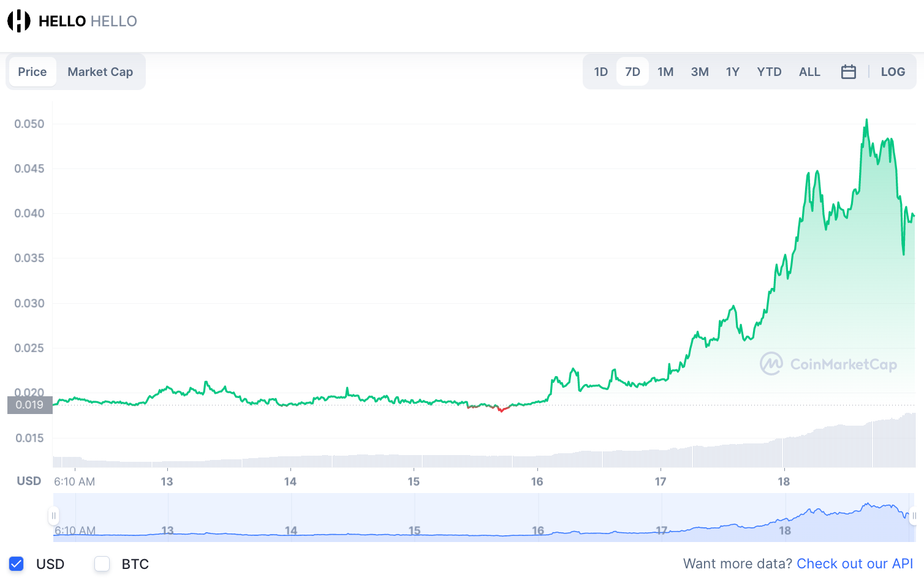Viewport: 924px width, 580px height.
Task: Click the 0.035 y-axis label
Action: tap(29, 258)
